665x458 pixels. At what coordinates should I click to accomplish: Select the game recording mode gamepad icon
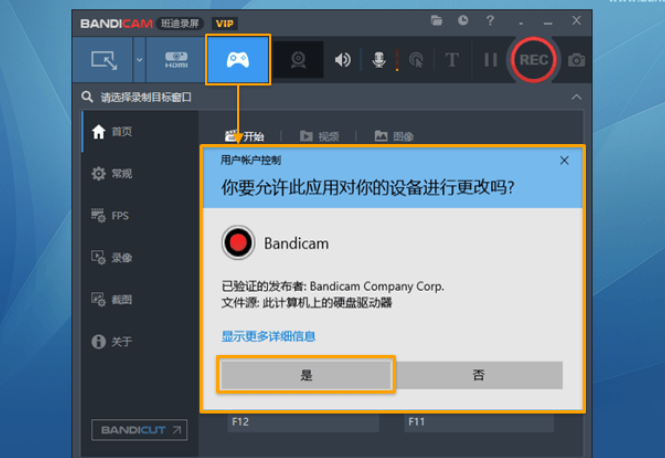click(238, 60)
